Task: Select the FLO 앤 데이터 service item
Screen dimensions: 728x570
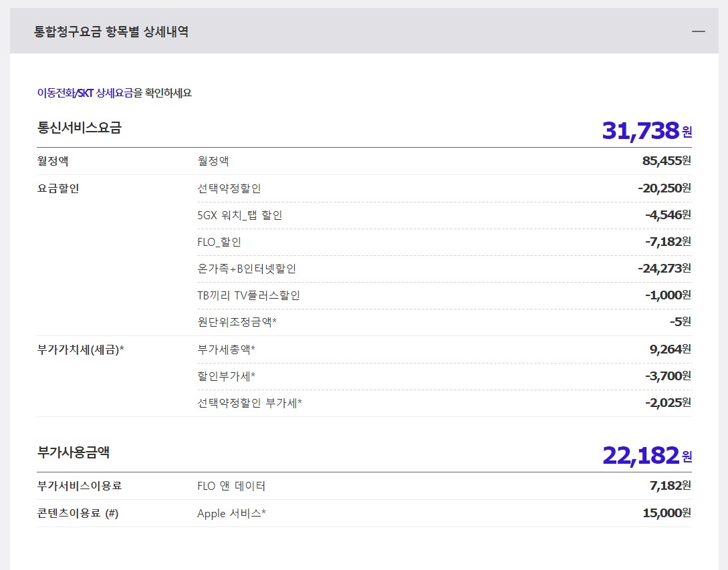Action: point(231,486)
